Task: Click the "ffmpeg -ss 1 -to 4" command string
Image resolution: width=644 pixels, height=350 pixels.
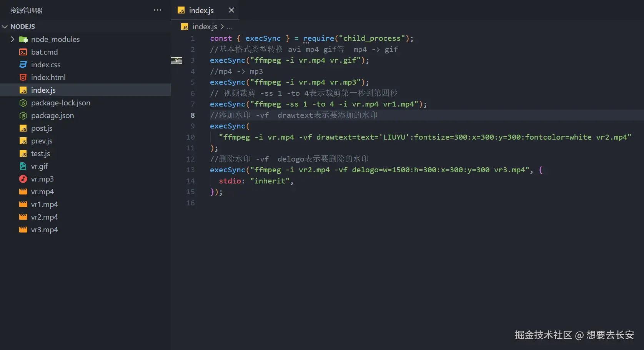Action: pos(334,104)
